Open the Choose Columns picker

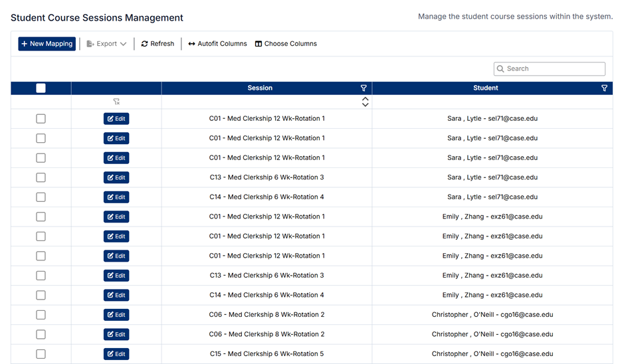pos(286,44)
